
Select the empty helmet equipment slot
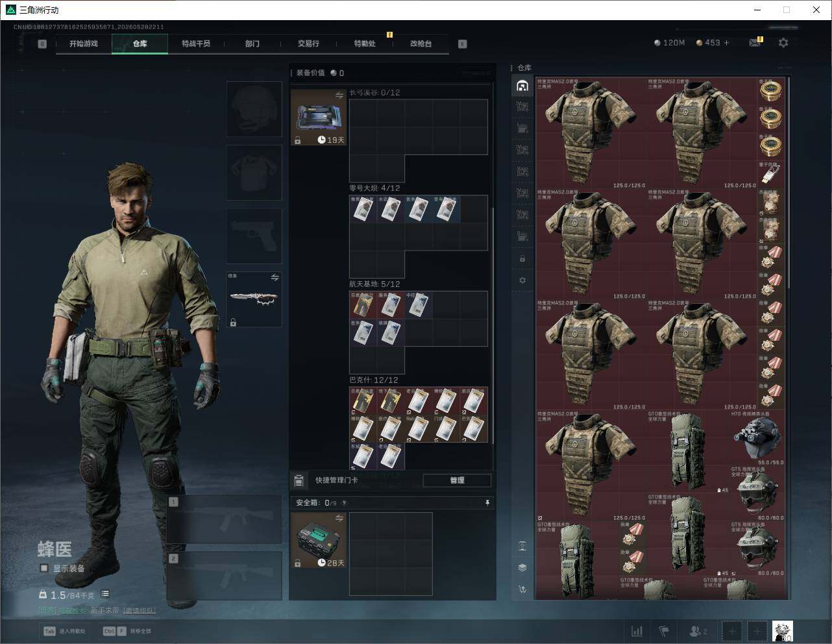coord(254,108)
